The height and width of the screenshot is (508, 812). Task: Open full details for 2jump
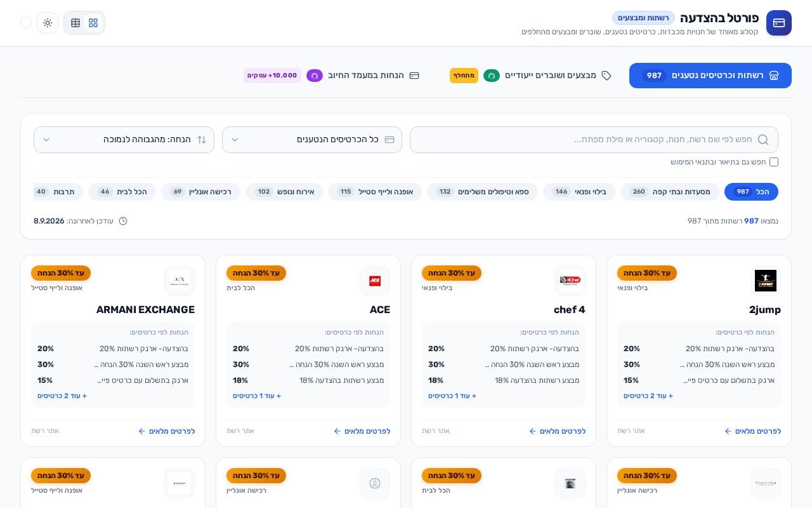coord(752,431)
